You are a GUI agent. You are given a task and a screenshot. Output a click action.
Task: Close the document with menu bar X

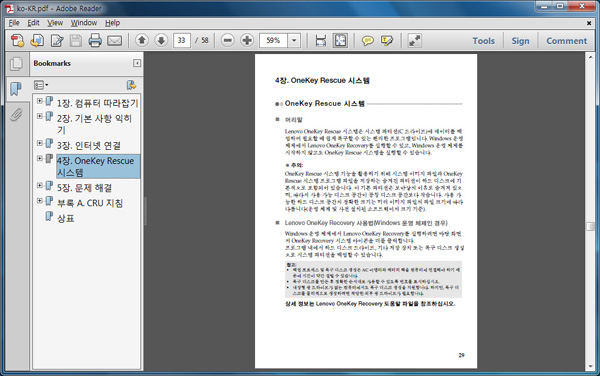589,23
